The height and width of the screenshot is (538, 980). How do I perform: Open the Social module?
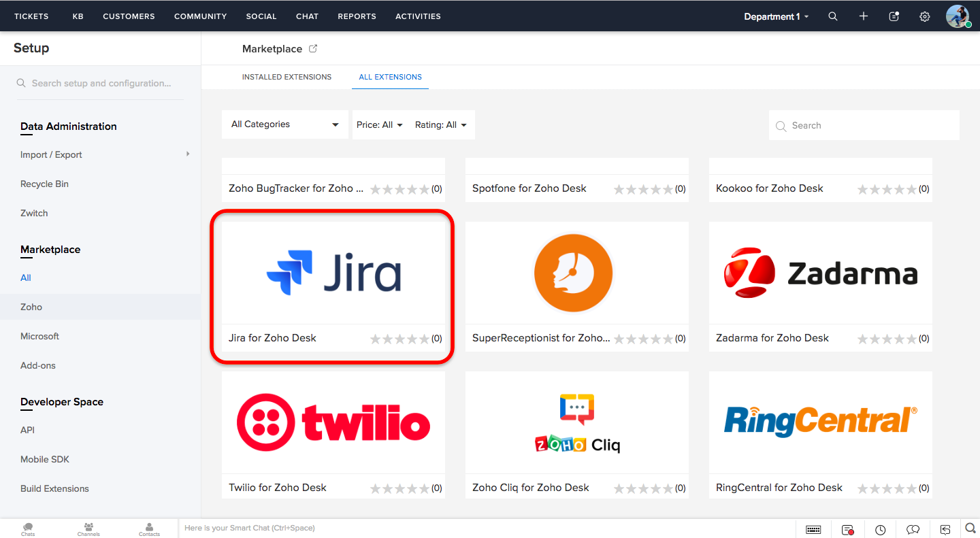point(261,16)
